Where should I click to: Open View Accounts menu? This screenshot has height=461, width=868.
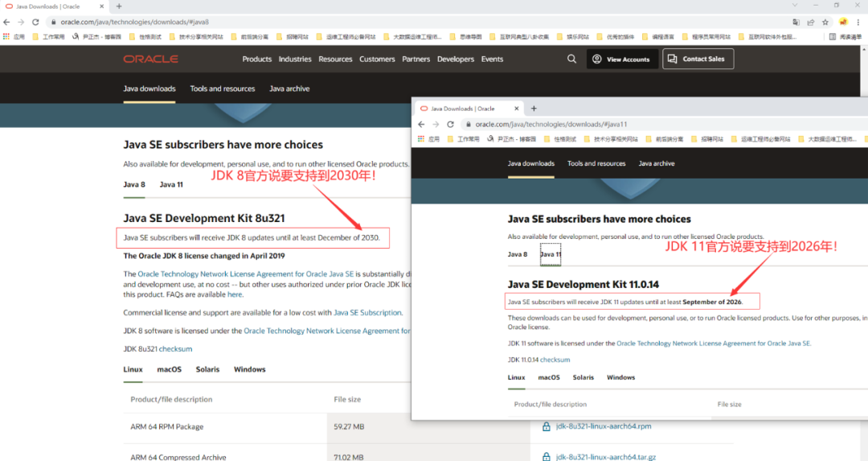point(621,59)
